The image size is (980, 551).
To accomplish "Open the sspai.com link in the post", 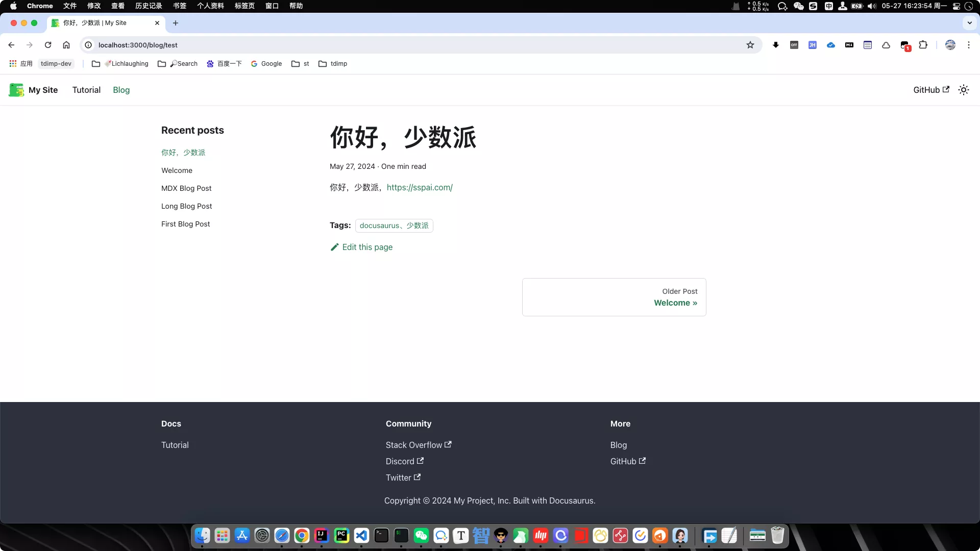I will click(419, 187).
